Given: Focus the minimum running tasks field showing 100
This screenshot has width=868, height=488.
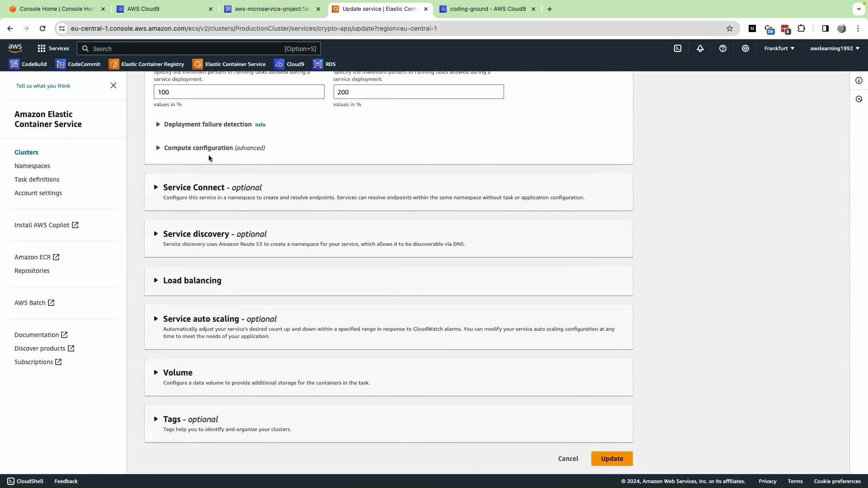Looking at the screenshot, I should point(239,92).
